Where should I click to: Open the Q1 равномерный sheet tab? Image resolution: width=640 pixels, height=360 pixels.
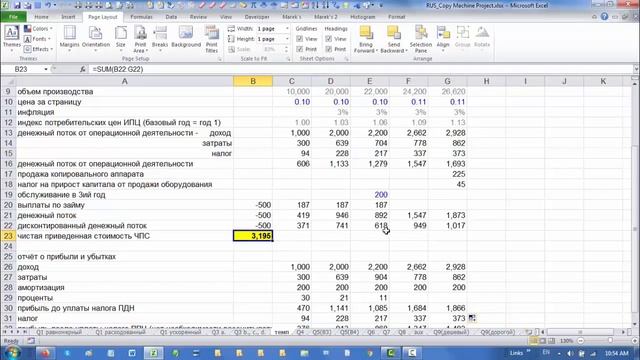point(59,332)
